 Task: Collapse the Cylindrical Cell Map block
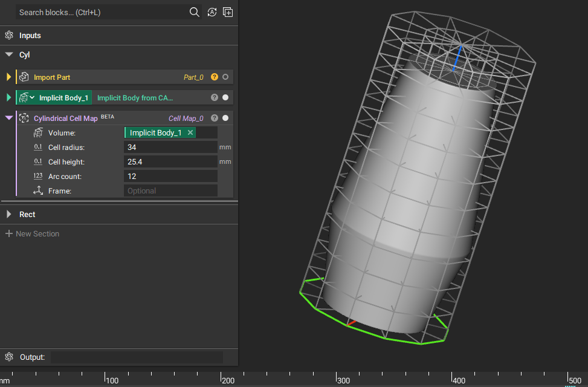click(x=9, y=118)
